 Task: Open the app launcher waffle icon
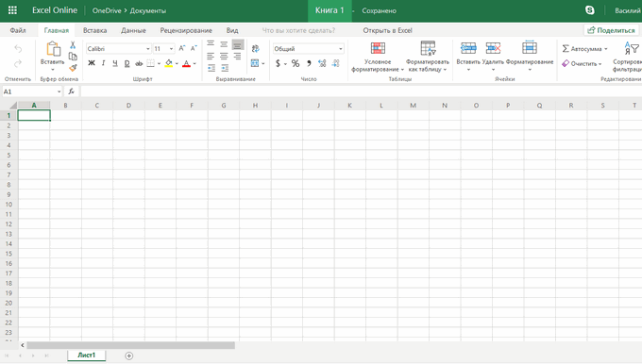(12, 10)
